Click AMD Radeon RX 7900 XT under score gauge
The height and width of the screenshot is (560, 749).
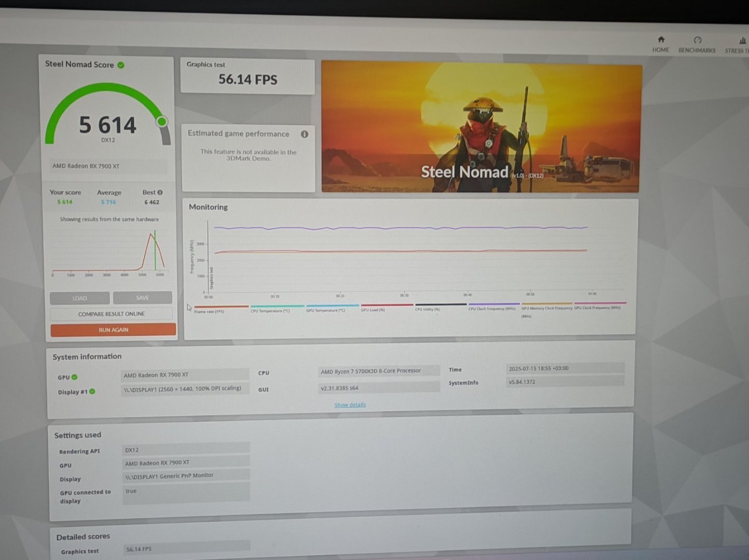click(86, 166)
